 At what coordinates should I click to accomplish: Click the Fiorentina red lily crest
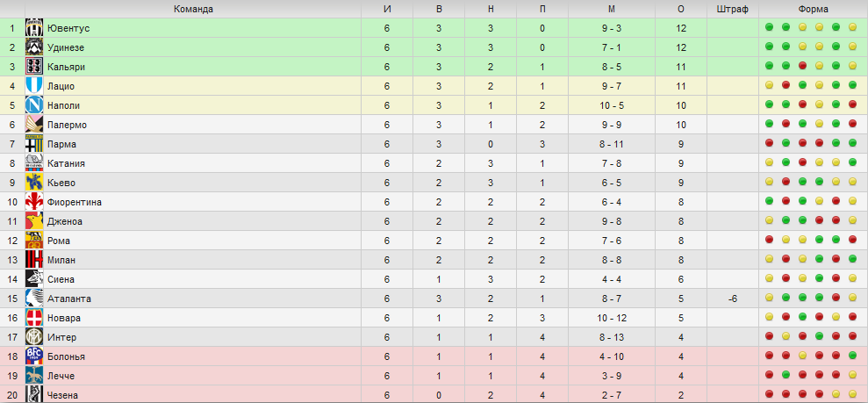[34, 202]
